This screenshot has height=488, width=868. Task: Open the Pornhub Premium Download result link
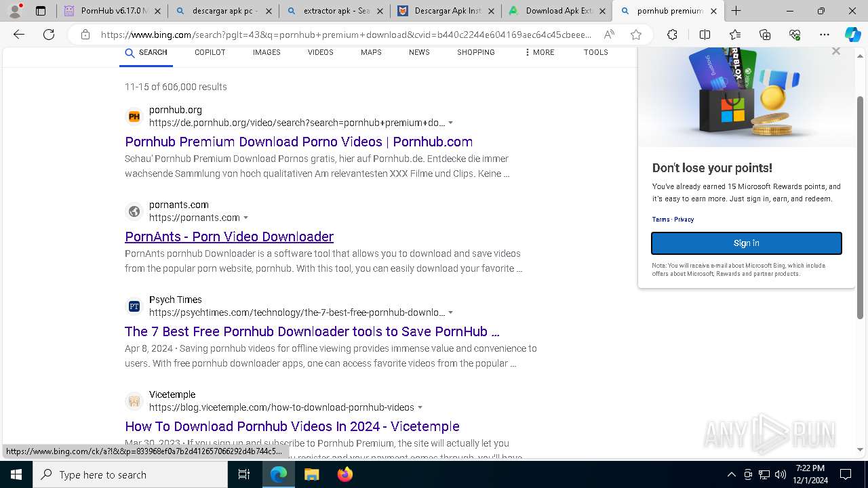(x=298, y=142)
